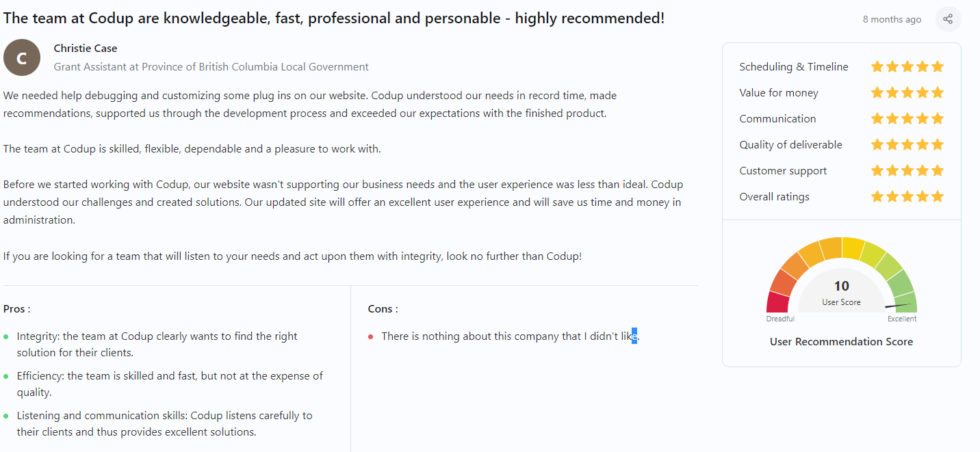The width and height of the screenshot is (980, 452).
Task: Click Christie Case's avatar circle
Action: [x=22, y=57]
